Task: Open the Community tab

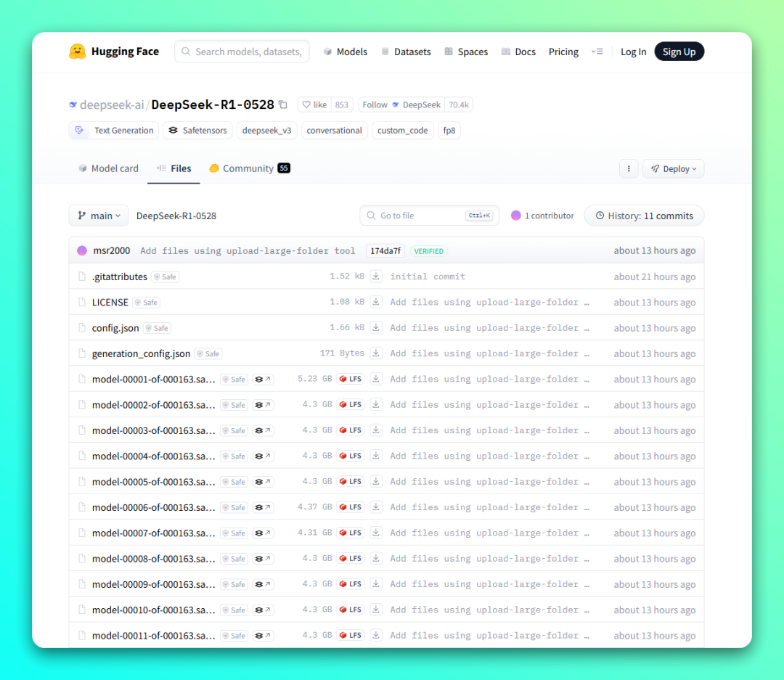Action: 248,168
